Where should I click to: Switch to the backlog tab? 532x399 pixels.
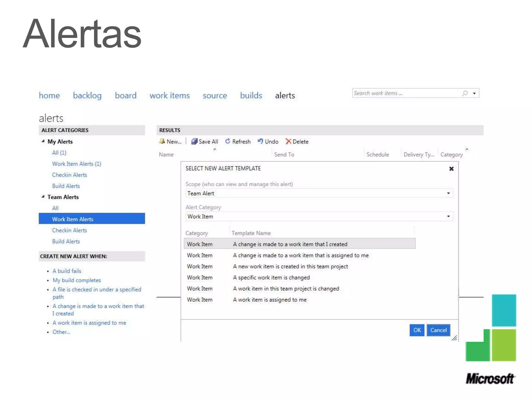87,96
